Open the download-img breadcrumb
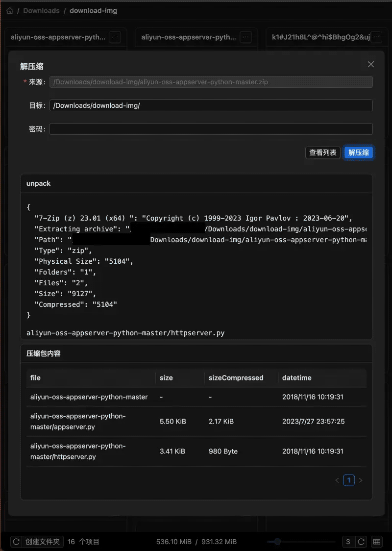This screenshot has width=392, height=551. coord(93,11)
